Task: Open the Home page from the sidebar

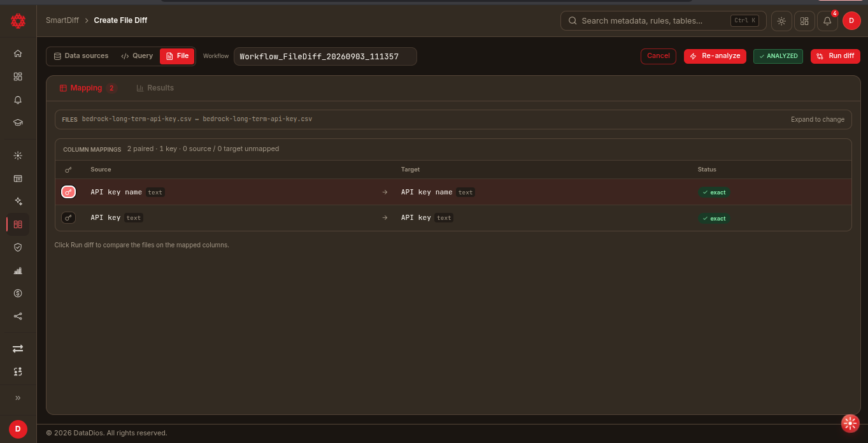Action: pyautogui.click(x=18, y=54)
